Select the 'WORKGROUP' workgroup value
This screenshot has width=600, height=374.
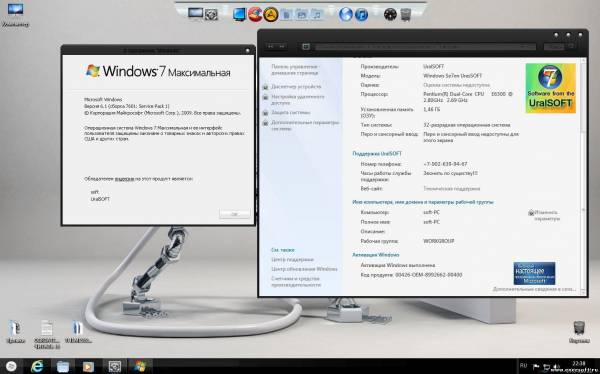pyautogui.click(x=439, y=241)
